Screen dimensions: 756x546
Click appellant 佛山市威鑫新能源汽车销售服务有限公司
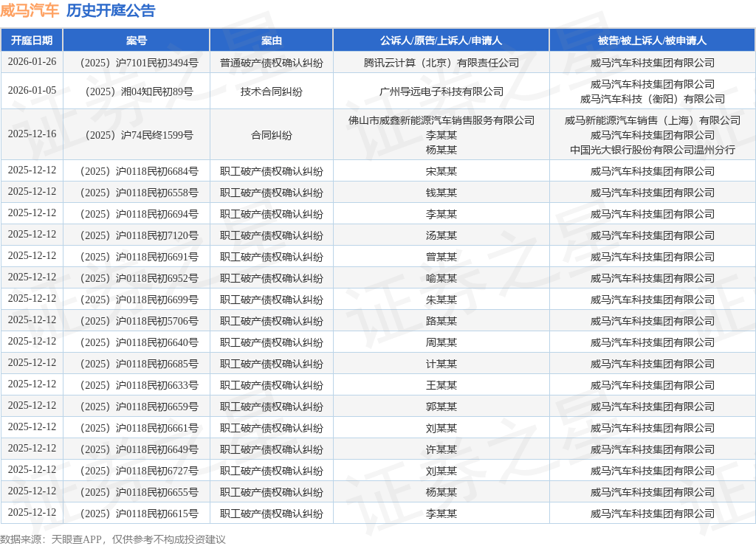(441, 120)
